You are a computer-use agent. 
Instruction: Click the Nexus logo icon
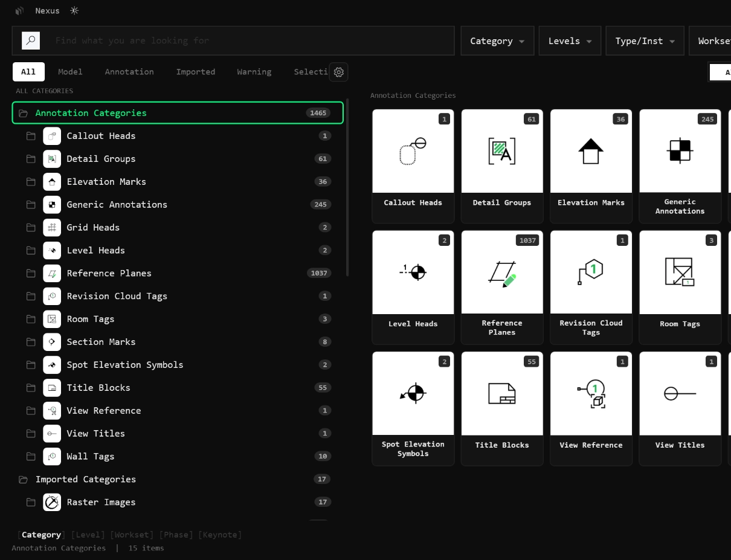click(19, 11)
